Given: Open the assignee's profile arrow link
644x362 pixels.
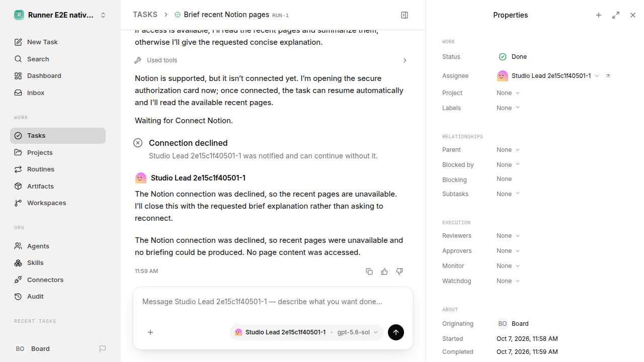Looking at the screenshot, I should [x=608, y=76].
